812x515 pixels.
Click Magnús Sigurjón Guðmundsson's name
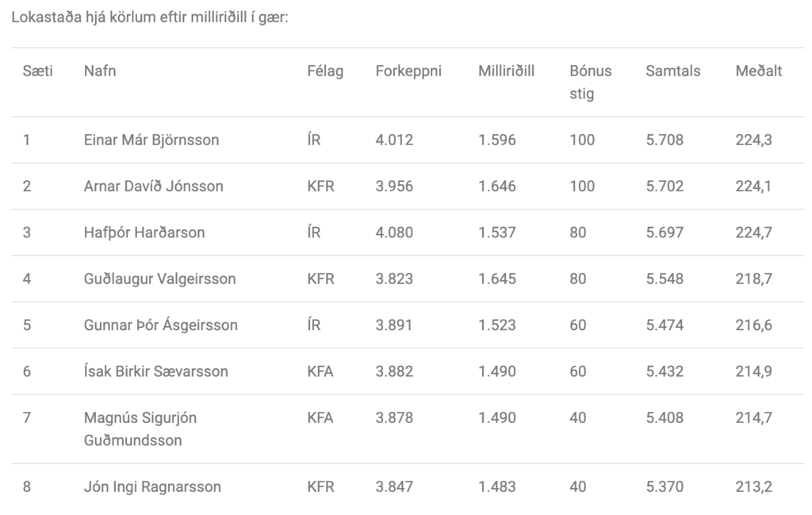[x=140, y=429]
